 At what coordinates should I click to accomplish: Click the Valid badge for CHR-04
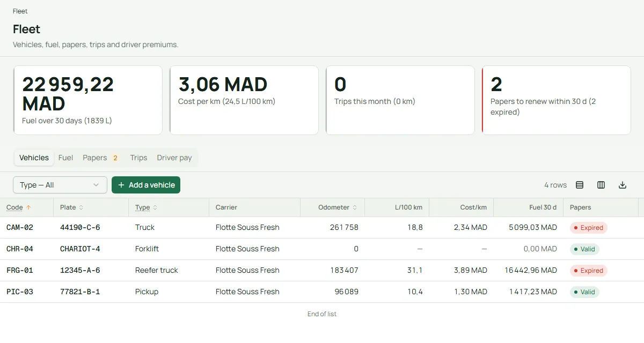(584, 249)
